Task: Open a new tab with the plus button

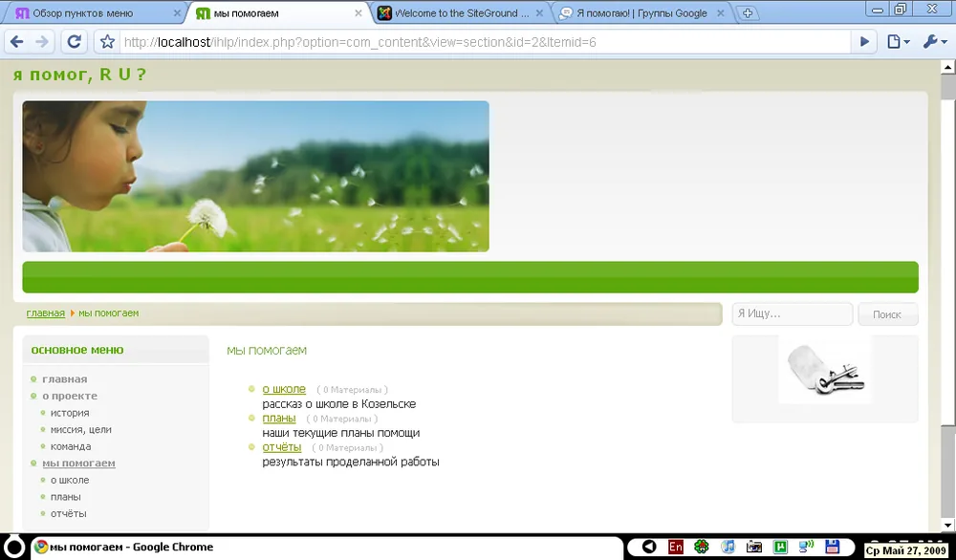Action: [748, 12]
